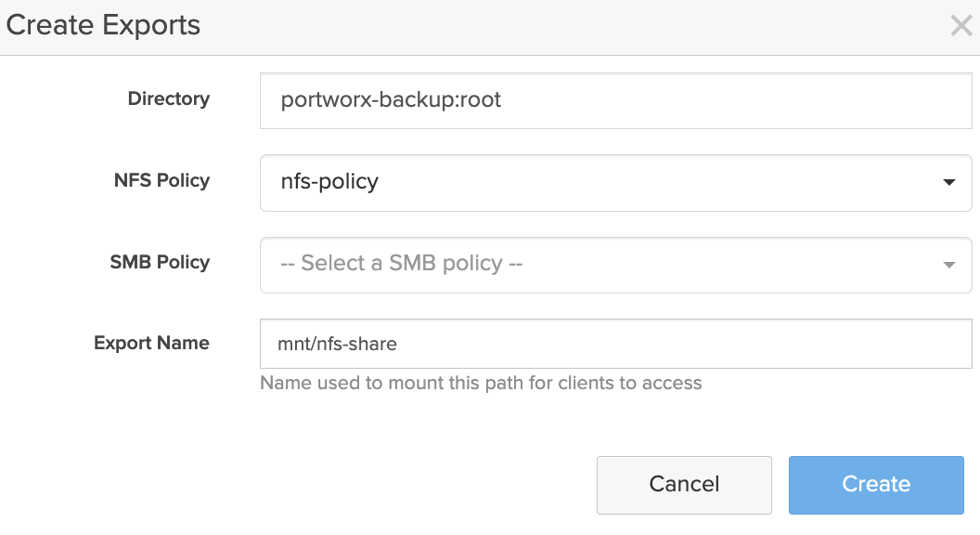
Task: Click the Export Name label
Action: coord(151,343)
